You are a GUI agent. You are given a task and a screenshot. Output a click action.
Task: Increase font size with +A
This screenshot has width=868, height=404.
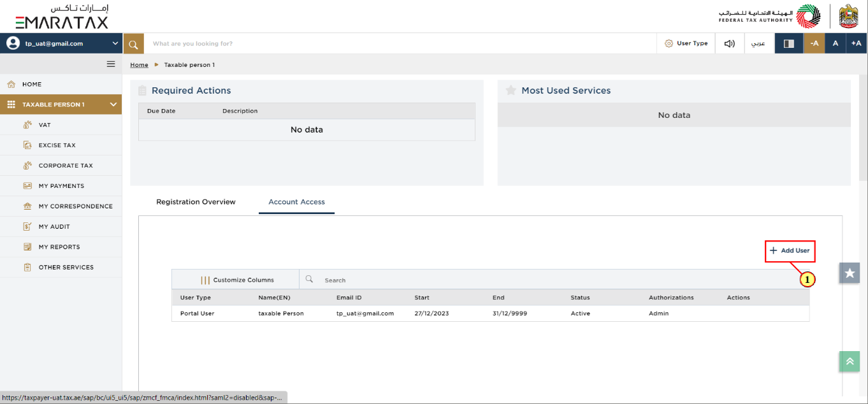(857, 43)
